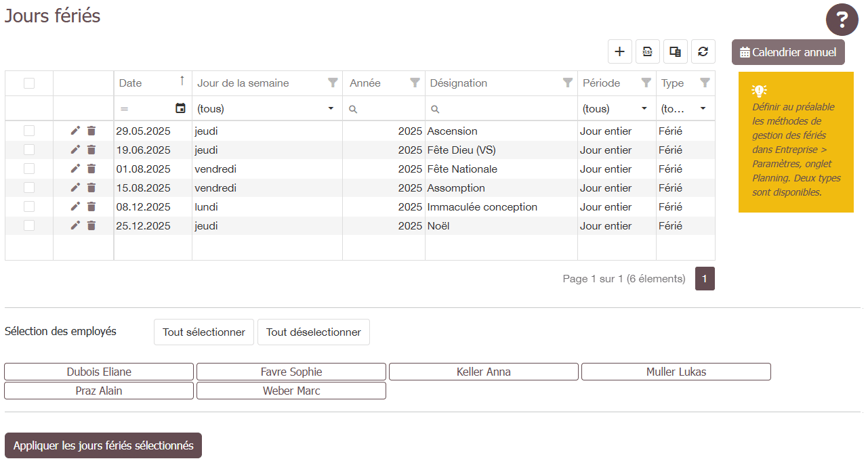Export the holiday list to XLSX
Viewport: 868px width, 461px height.
point(648,51)
